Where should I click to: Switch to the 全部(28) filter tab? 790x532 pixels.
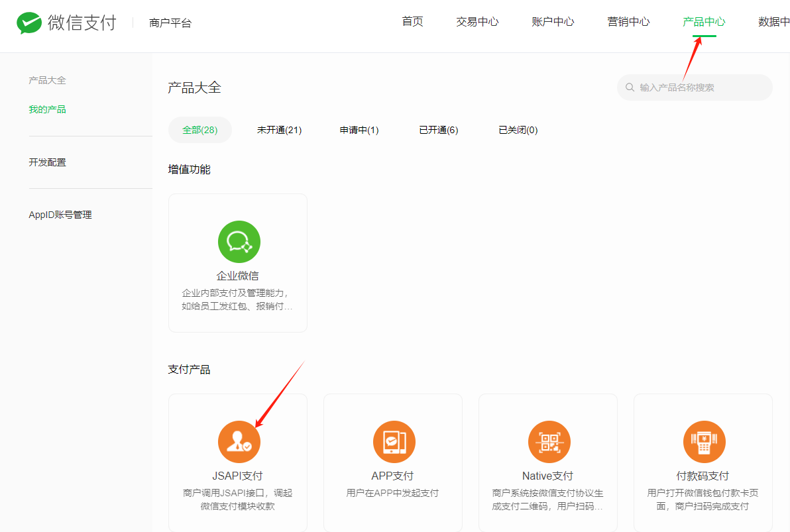point(200,130)
